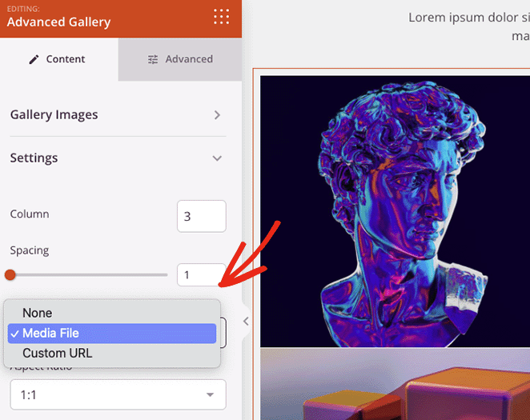Collapse the sidebar with the arrow handle
This screenshot has height=420, width=530.
tap(246, 321)
